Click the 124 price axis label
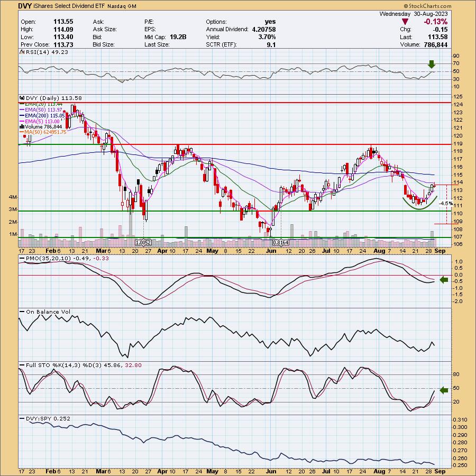The image size is (476, 476). 459,104
